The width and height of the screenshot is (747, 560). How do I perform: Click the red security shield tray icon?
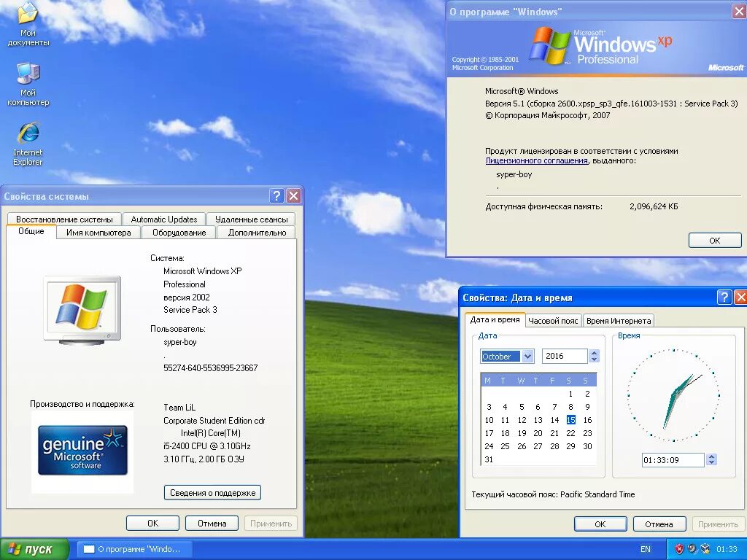click(679, 549)
